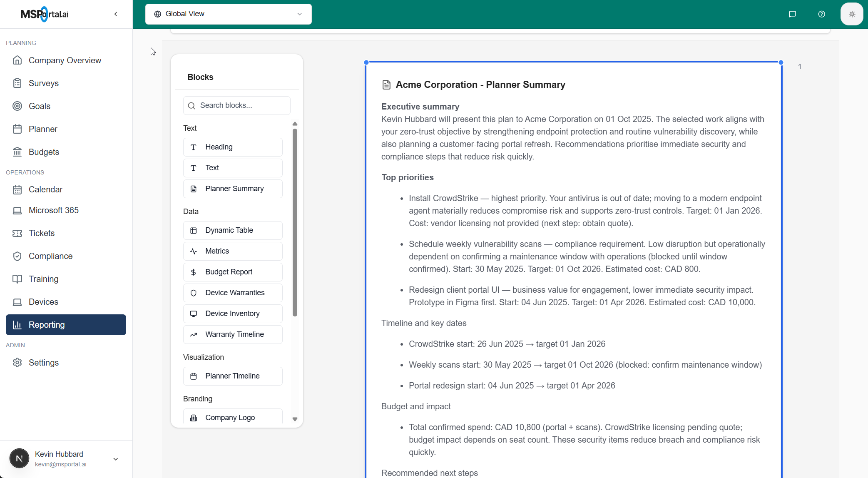The height and width of the screenshot is (478, 868).
Task: Insert a Budget Report block
Action: tap(233, 272)
